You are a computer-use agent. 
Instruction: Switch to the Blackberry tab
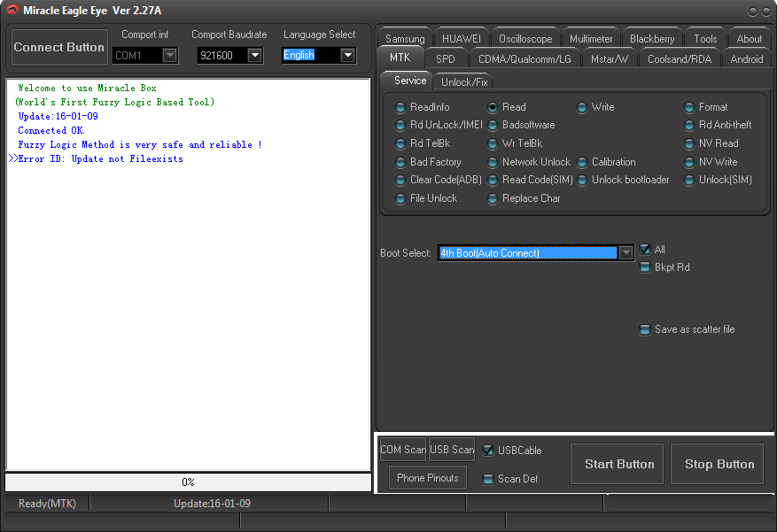coord(652,39)
